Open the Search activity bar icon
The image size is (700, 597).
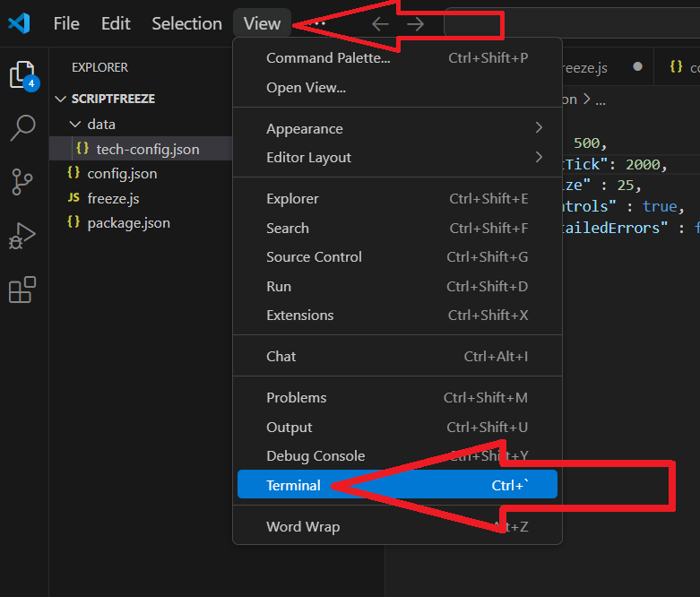point(22,127)
